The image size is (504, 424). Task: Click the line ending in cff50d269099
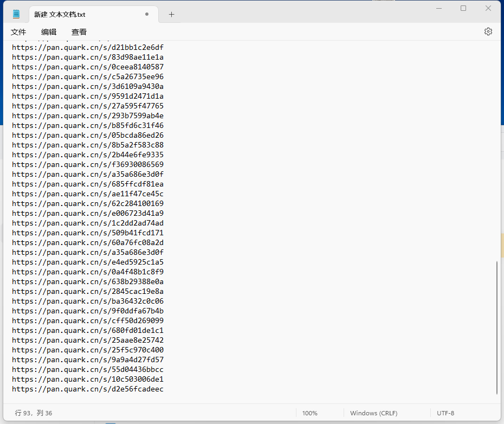pyautogui.click(x=88, y=321)
